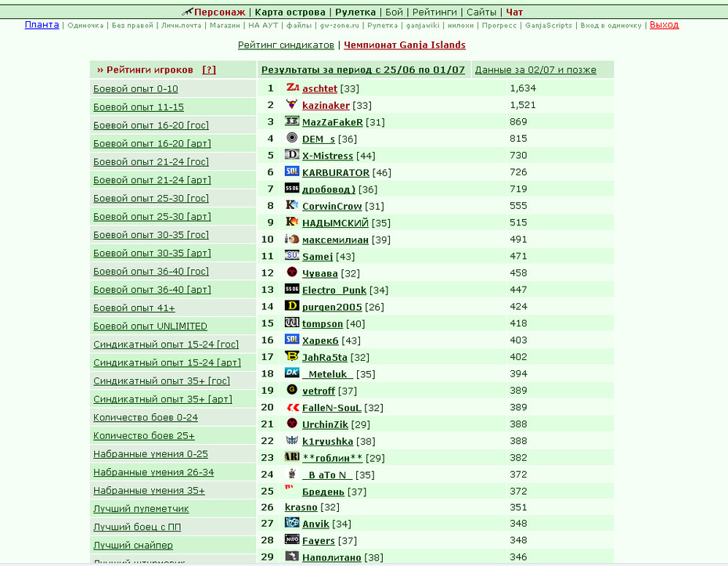
Task: Click SOL badge beside Харек6
Action: [292, 340]
